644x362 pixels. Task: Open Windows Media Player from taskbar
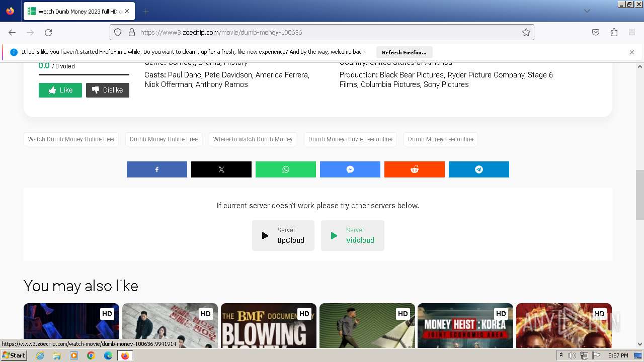(74, 355)
